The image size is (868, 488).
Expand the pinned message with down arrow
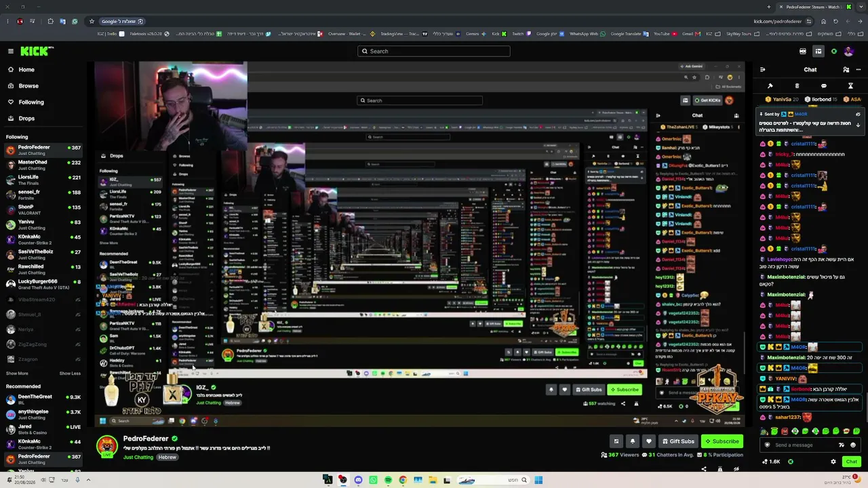858,125
